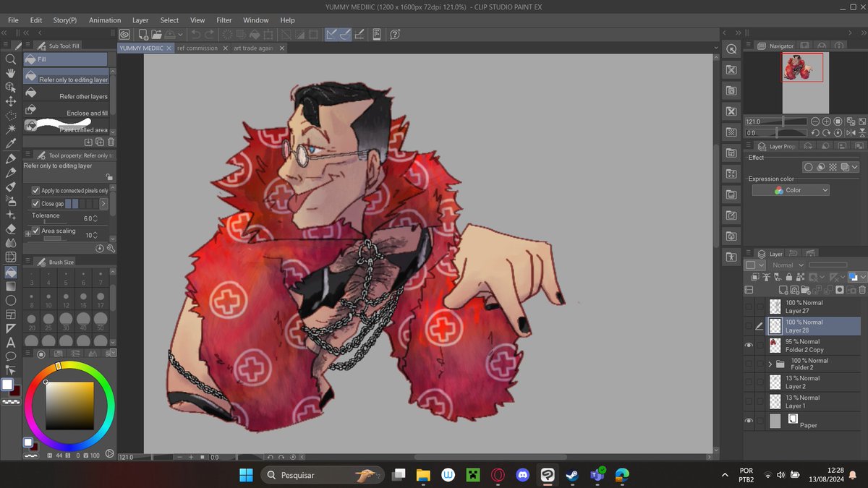Select the Eyedropper tool
This screenshot has width=868, height=488.
pos(11,144)
